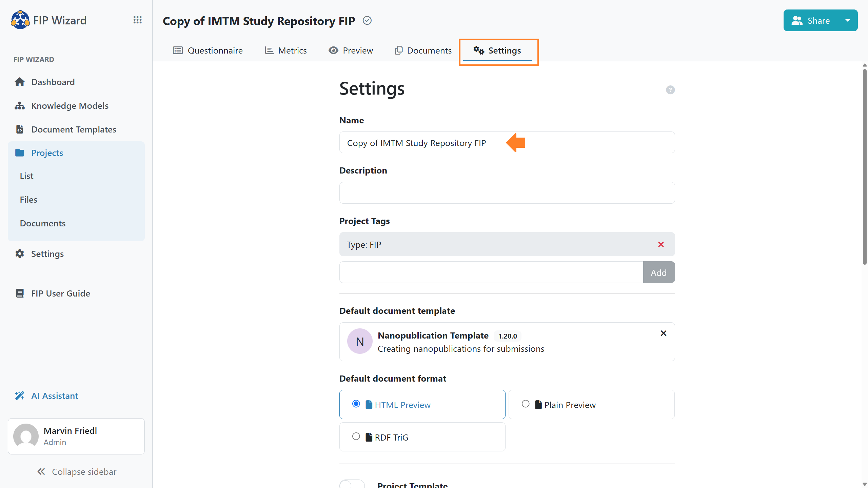Click the RDF TriG file icon

369,437
